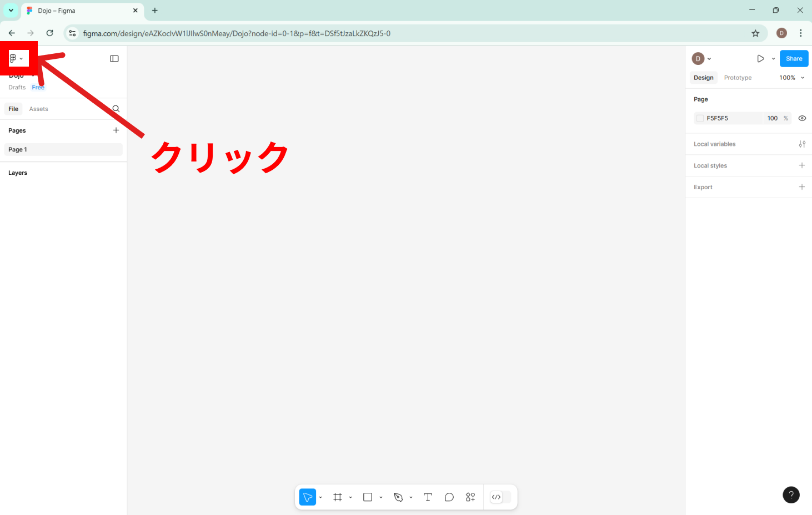Click the page background color swatch

pyautogui.click(x=700, y=118)
